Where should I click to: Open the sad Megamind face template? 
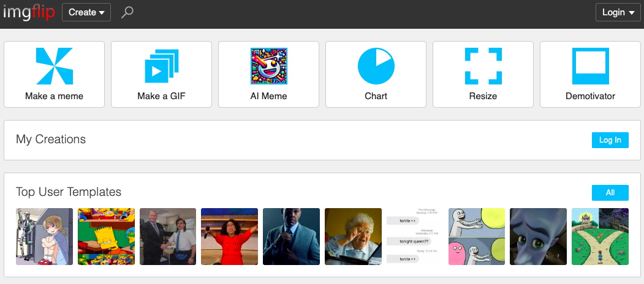[538, 236]
